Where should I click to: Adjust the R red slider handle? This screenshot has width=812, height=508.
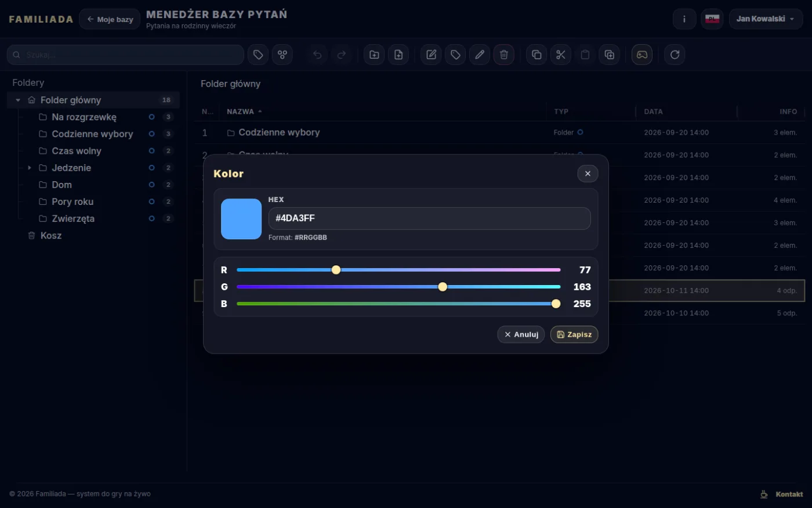pos(336,270)
